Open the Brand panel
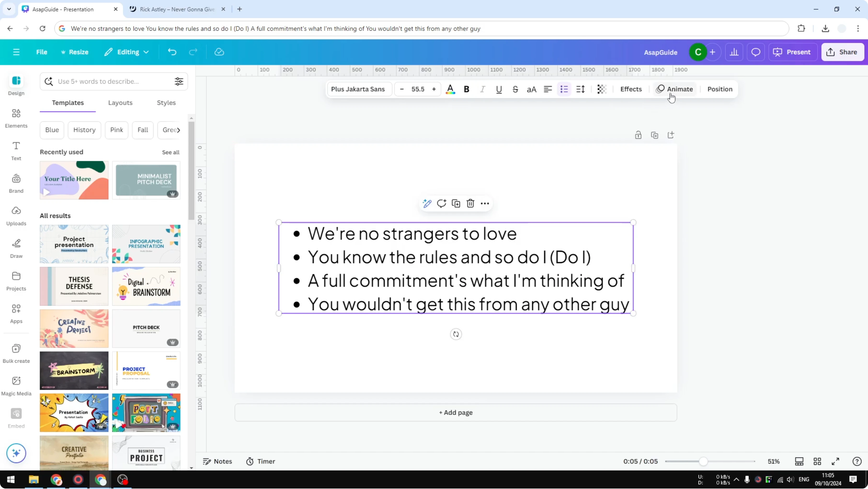This screenshot has width=868, height=489. [x=16, y=183]
